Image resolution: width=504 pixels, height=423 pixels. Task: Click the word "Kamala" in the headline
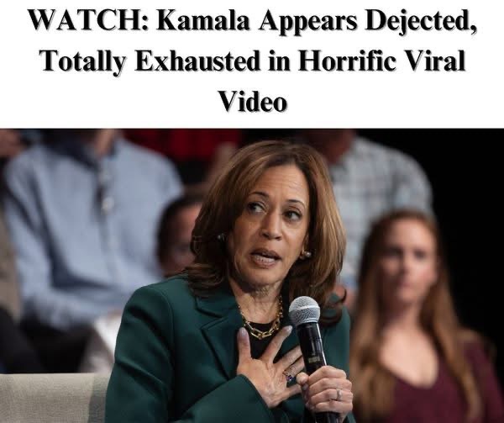click(202, 21)
